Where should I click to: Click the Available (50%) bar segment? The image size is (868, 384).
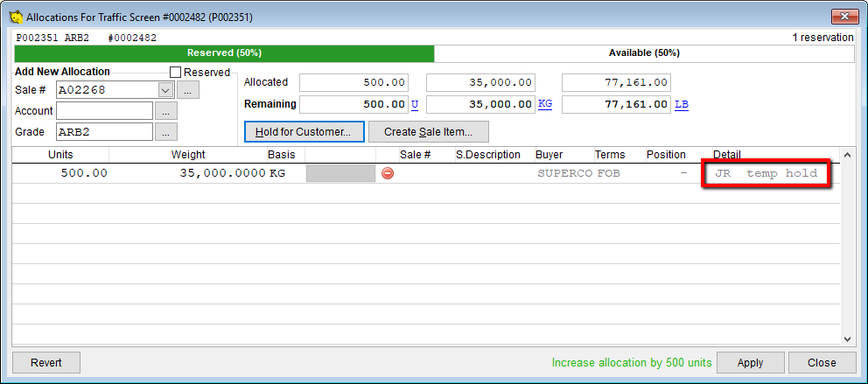click(644, 53)
